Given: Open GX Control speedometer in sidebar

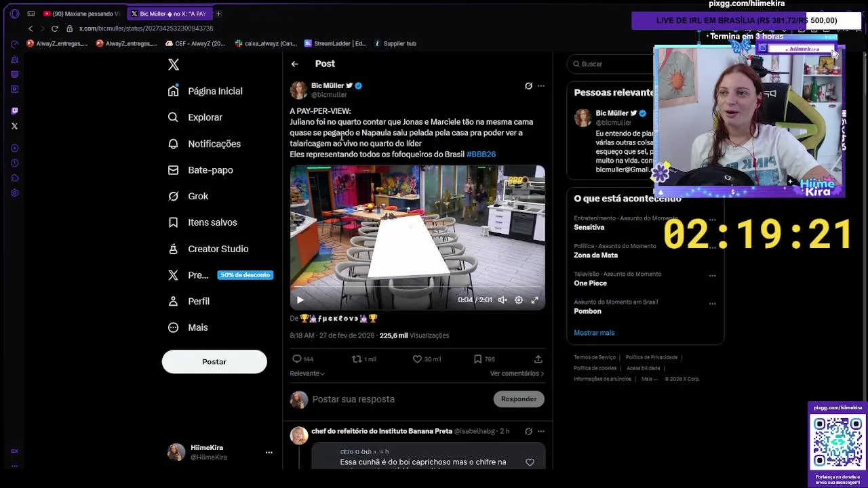Looking at the screenshot, I should 14,43.
